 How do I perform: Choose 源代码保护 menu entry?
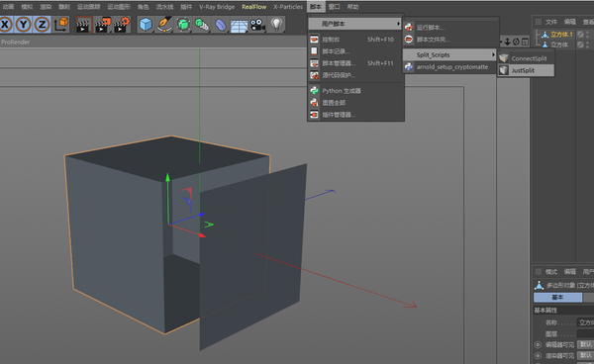355,75
